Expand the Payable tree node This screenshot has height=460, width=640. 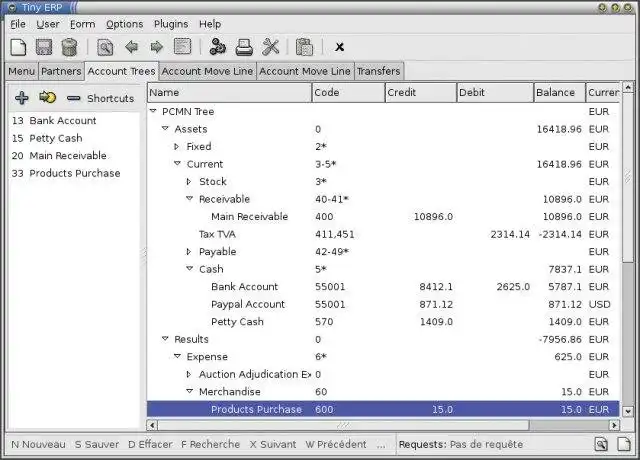click(x=189, y=251)
